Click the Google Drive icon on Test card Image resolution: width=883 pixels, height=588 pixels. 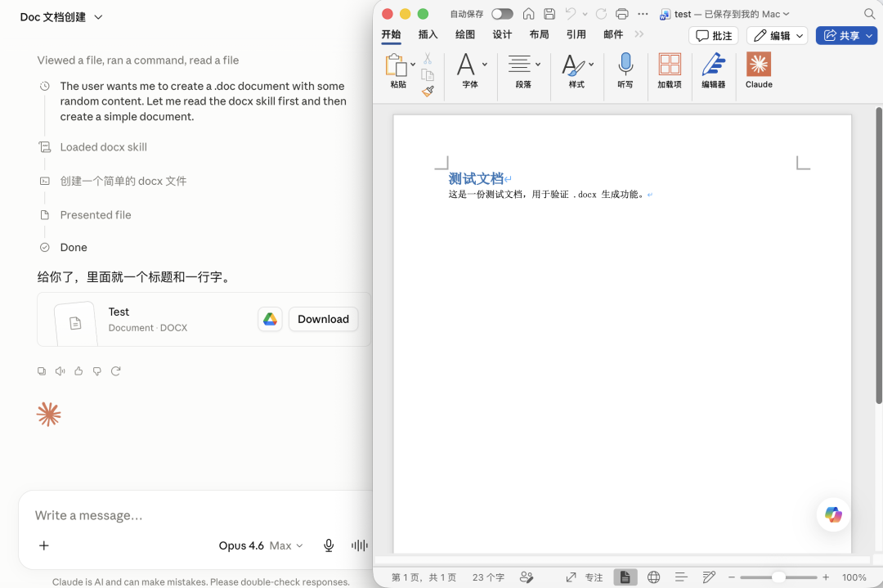tap(271, 319)
